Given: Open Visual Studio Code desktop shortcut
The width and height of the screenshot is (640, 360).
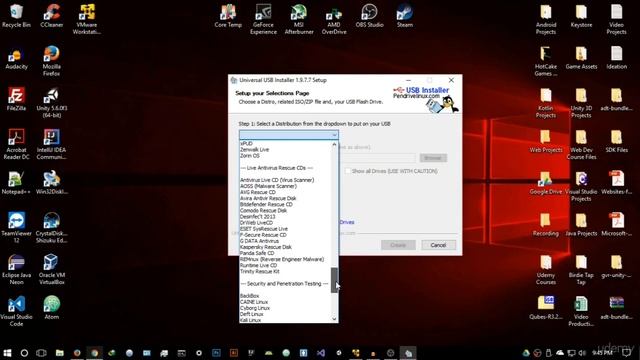Looking at the screenshot, I should click(16, 311).
